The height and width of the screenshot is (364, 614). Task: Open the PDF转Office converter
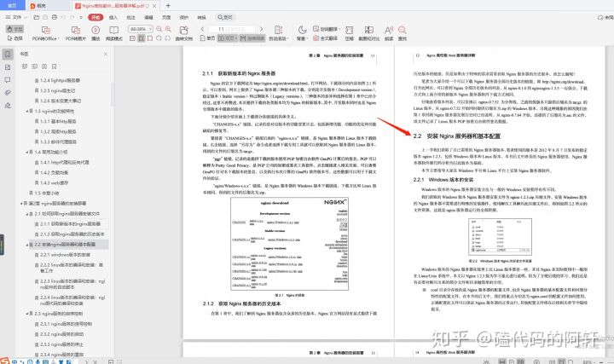pos(46,33)
